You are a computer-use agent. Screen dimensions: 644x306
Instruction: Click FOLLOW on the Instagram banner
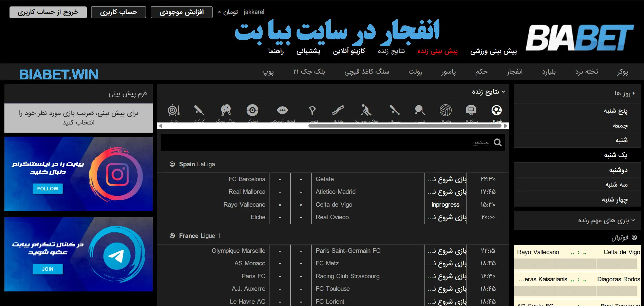pos(48,189)
